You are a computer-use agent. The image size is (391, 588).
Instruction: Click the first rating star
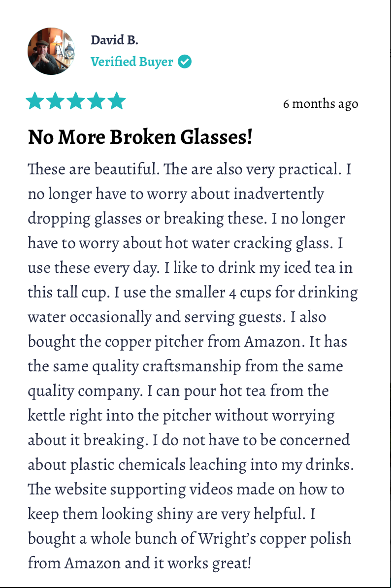pyautogui.click(x=35, y=101)
